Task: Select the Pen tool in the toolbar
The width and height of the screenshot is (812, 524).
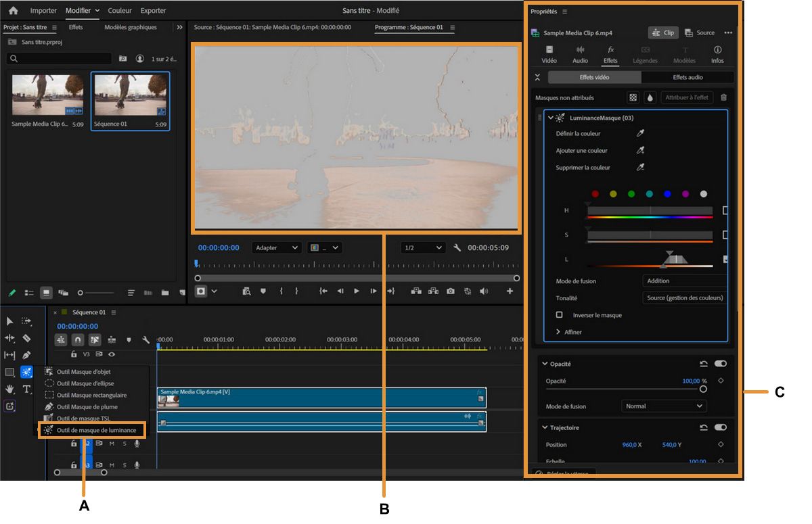Action: click(26, 355)
